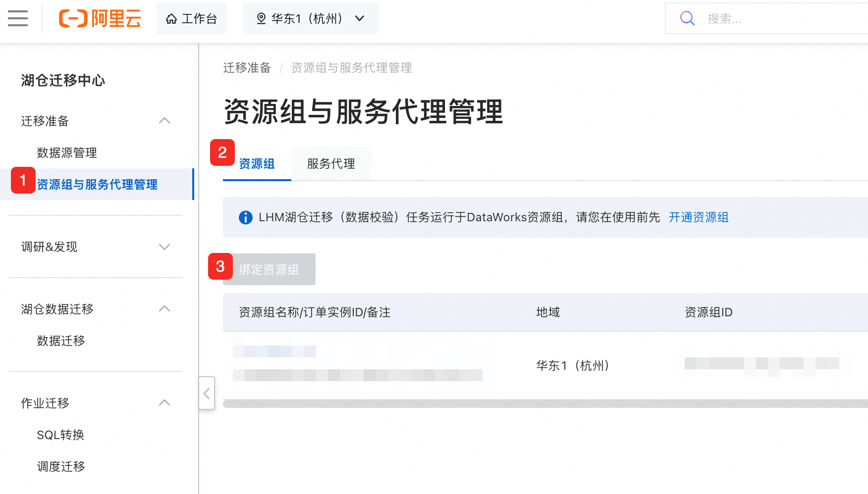Open the 开通资源组 link
868x494 pixels.
[x=699, y=217]
